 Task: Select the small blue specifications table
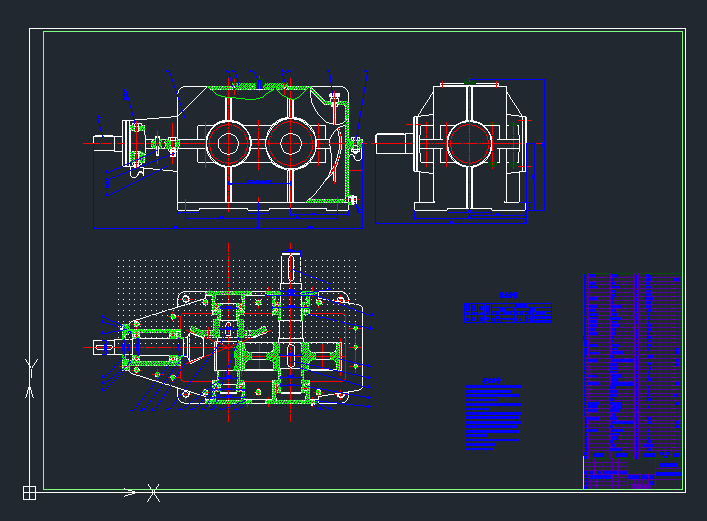pyautogui.click(x=508, y=313)
